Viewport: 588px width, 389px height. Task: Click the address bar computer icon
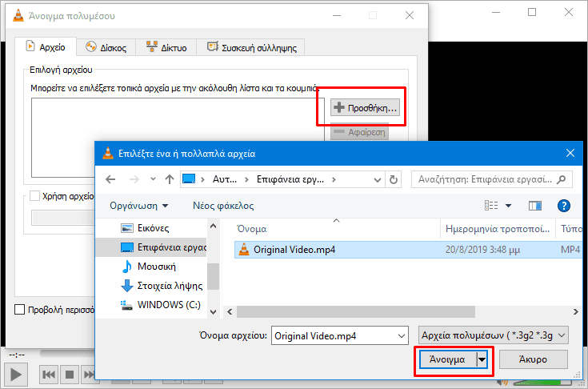[189, 179]
